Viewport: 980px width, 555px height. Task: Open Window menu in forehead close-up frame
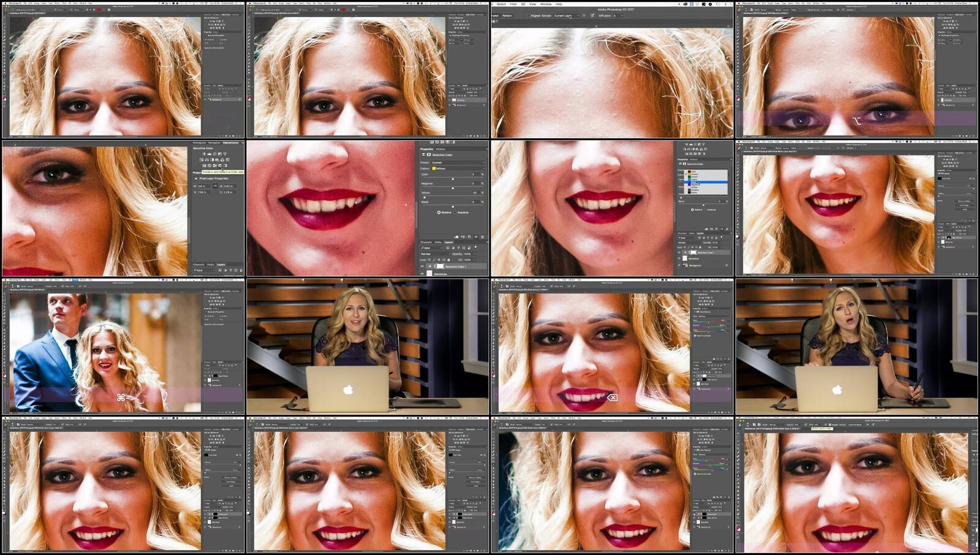tap(546, 4)
